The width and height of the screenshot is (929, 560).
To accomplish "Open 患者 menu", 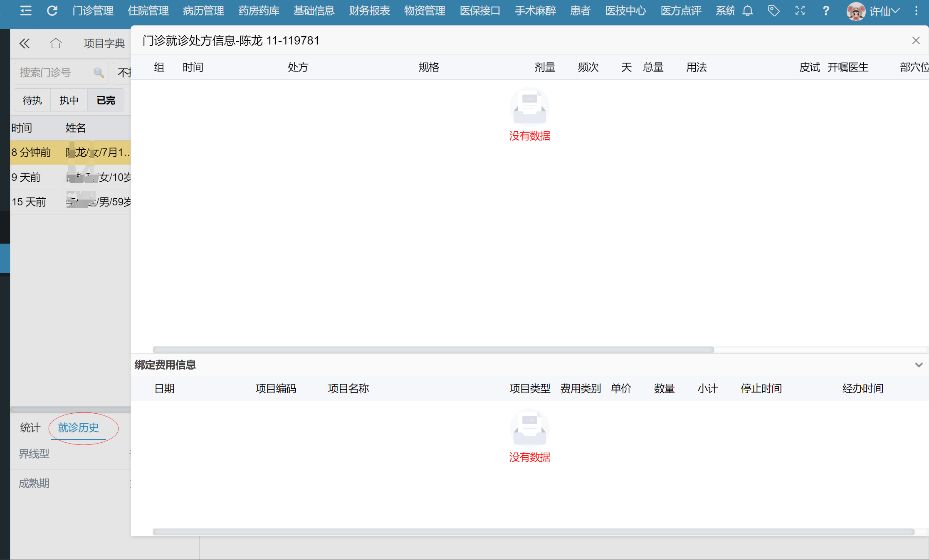I will pyautogui.click(x=580, y=11).
